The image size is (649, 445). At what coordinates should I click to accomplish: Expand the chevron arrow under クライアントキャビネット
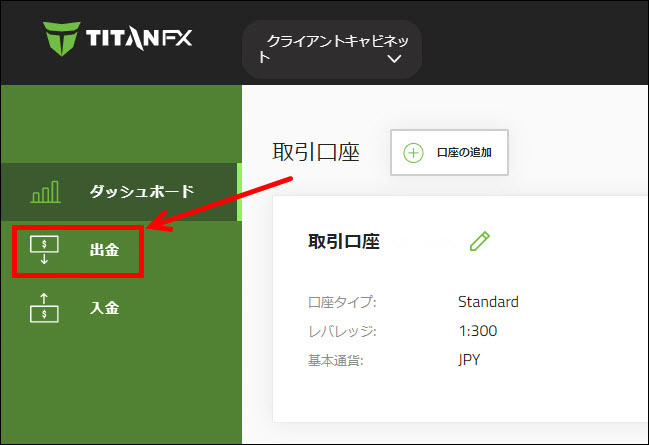[394, 59]
